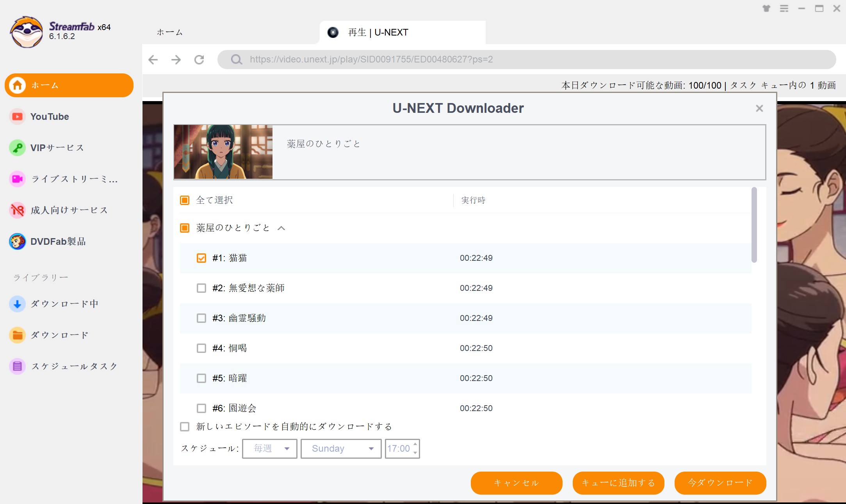Click duration 00:22:49 of episode #1

pos(476,258)
